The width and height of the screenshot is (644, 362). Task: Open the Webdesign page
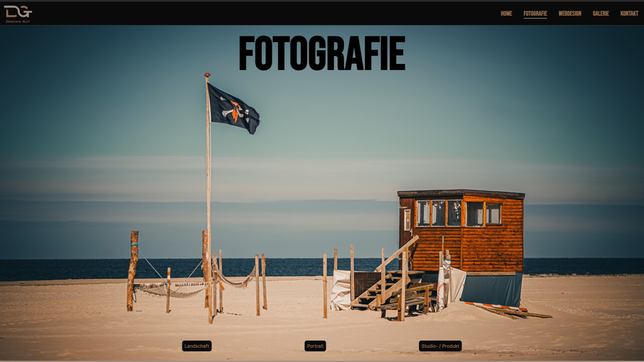tap(570, 13)
